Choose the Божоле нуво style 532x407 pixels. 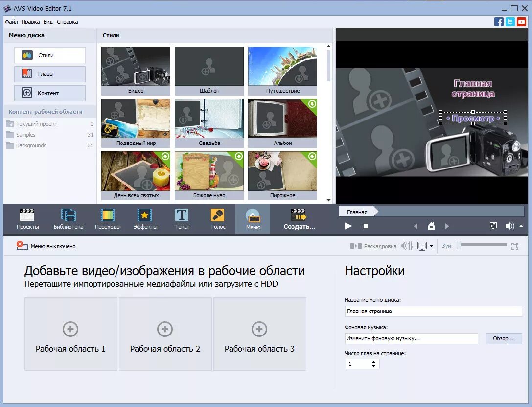209,175
